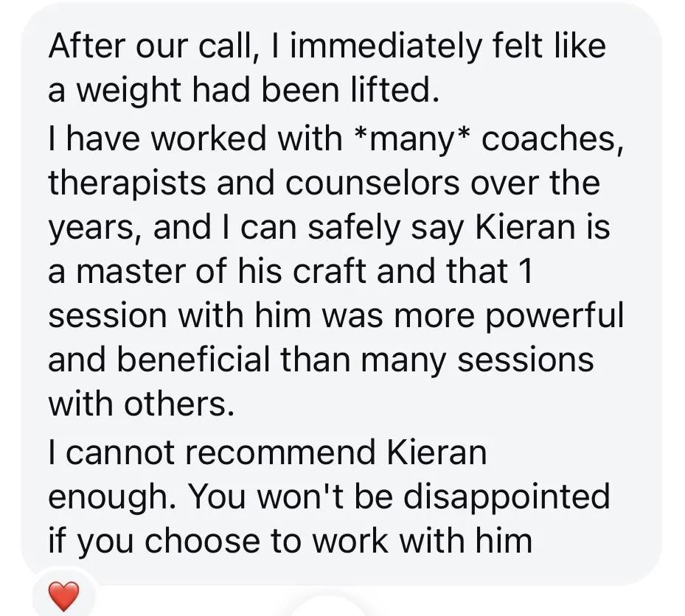This screenshot has width=685, height=616.
Task: Click the word 'Kieran' after 'safely say'
Action: click(x=525, y=227)
